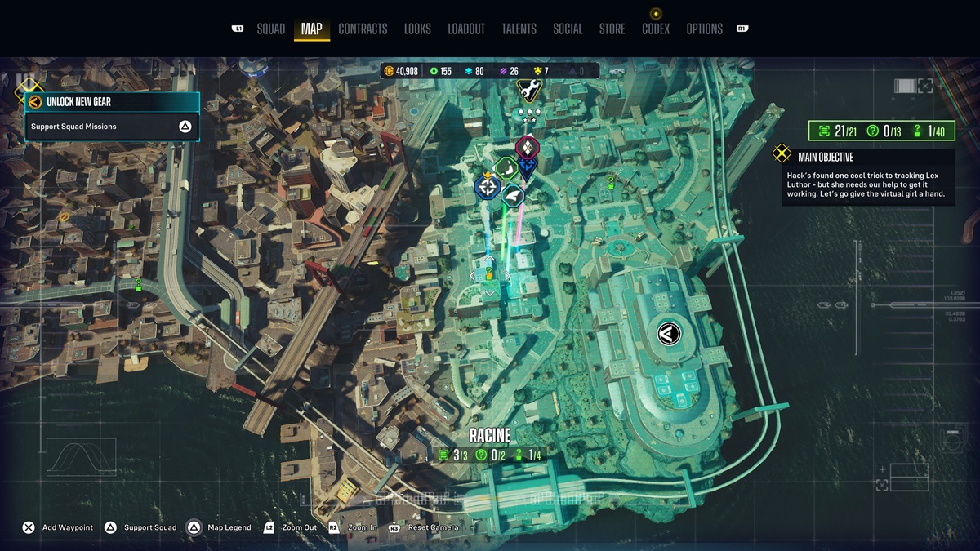Open the TALENTS tab
980x551 pixels.
click(x=520, y=29)
